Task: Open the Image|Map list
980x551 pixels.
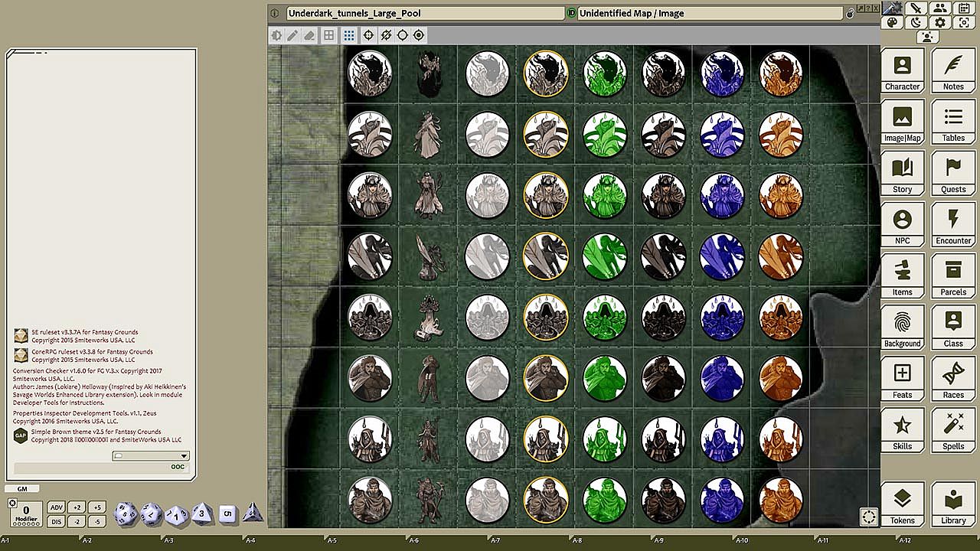Action: coord(902,122)
